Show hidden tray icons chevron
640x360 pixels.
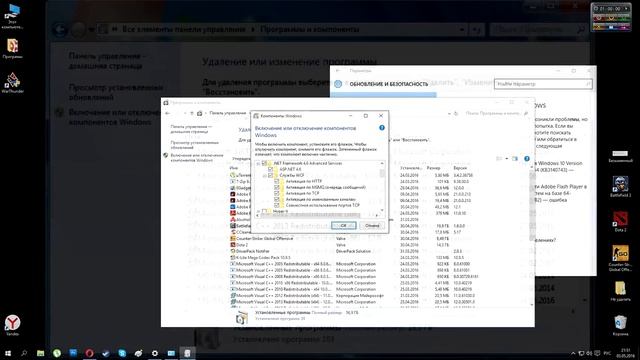point(573,353)
